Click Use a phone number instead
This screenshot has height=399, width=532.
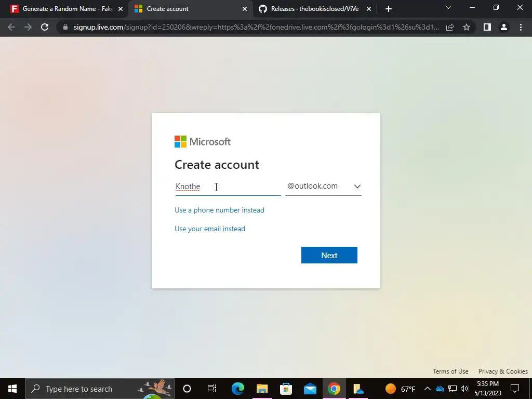220,210
